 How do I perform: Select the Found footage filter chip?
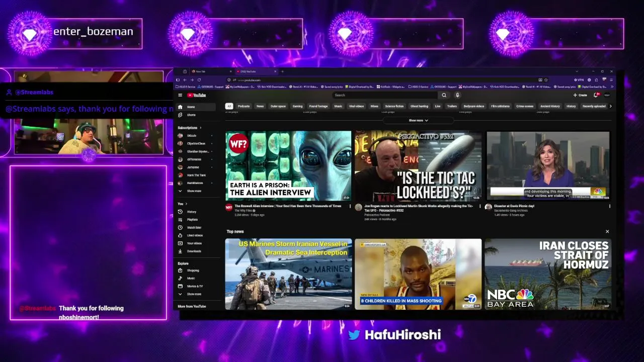coord(318,106)
